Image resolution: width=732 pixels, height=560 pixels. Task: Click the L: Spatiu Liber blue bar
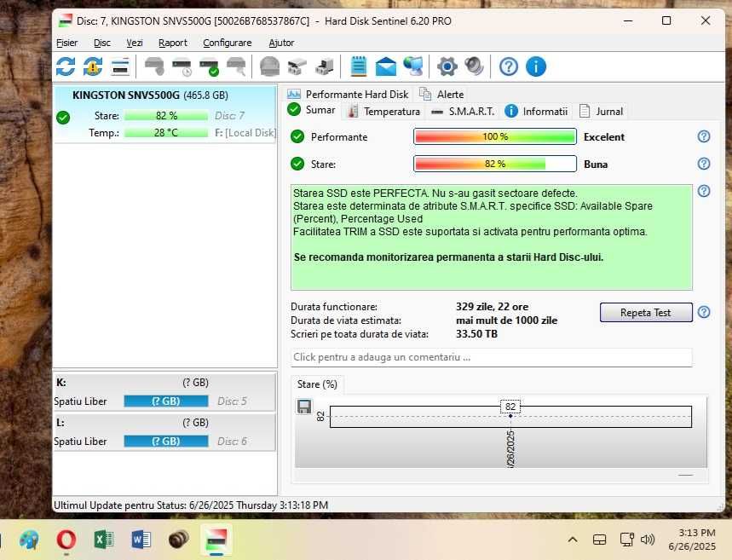coord(166,442)
